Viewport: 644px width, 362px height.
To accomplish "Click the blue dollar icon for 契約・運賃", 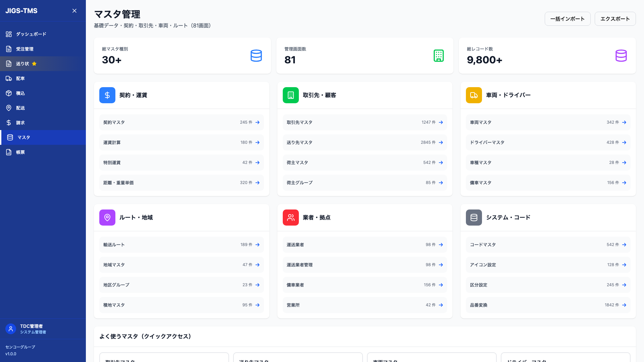I will tap(107, 95).
